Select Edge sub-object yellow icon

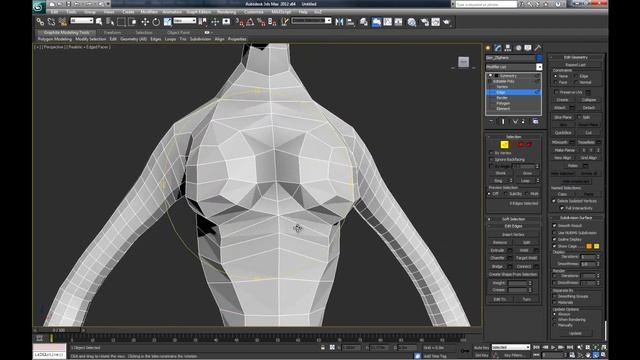tap(504, 144)
